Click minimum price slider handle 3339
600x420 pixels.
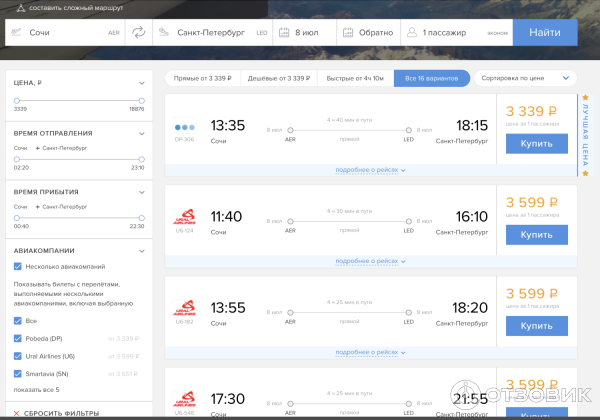(x=16, y=101)
